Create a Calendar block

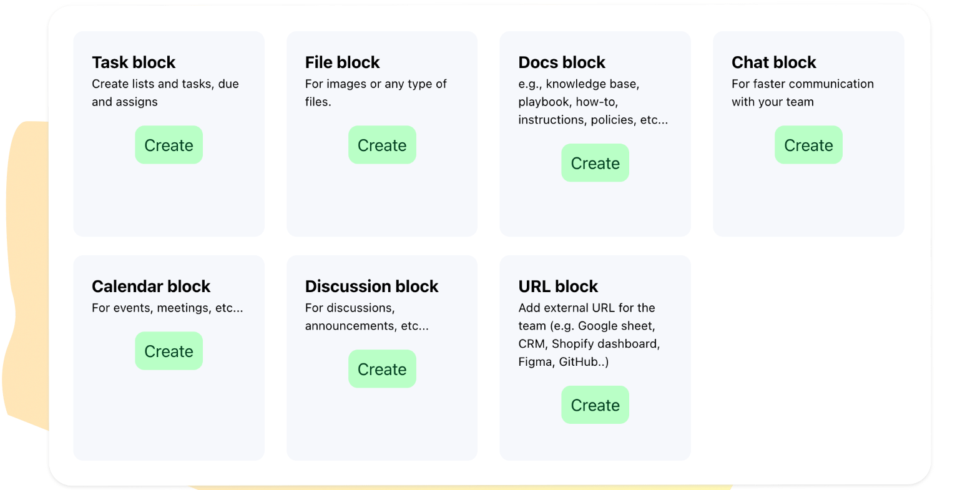tap(169, 351)
